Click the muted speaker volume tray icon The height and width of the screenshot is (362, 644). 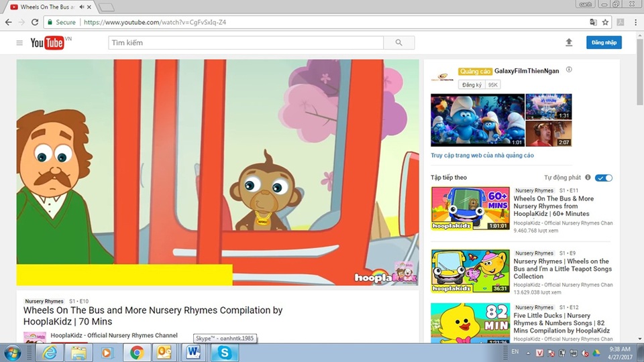pos(585,353)
